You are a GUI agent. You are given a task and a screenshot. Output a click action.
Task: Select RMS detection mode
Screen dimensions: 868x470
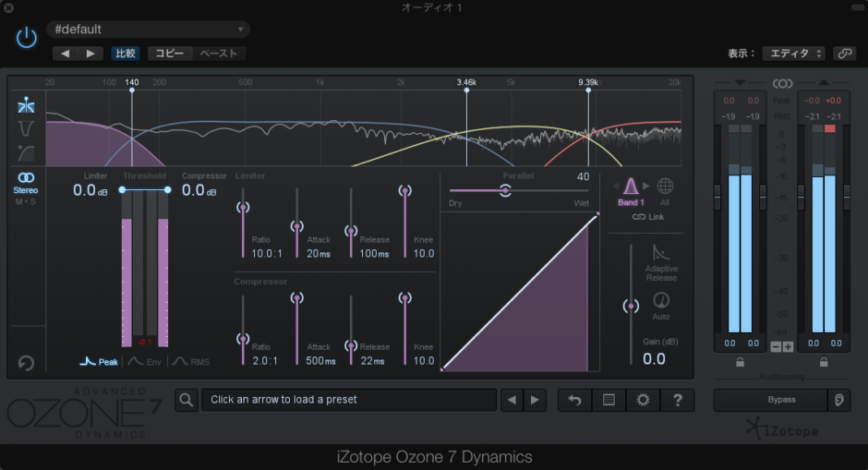(190, 362)
